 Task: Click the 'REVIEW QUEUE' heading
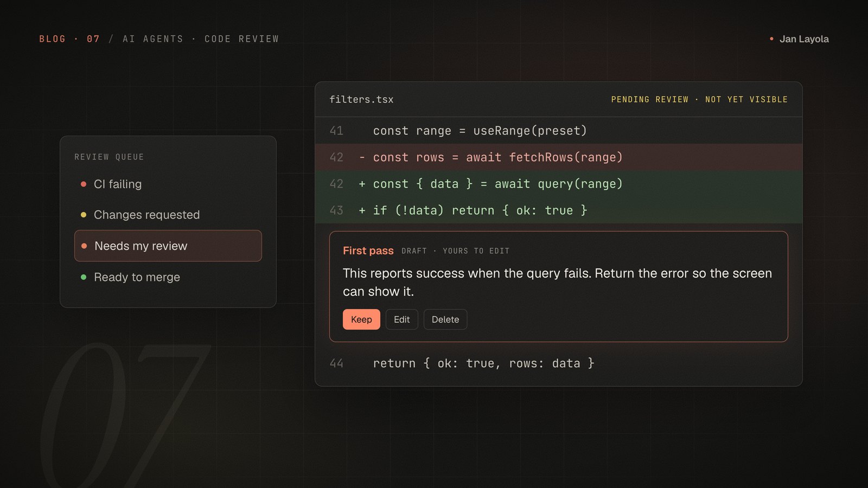pyautogui.click(x=109, y=157)
